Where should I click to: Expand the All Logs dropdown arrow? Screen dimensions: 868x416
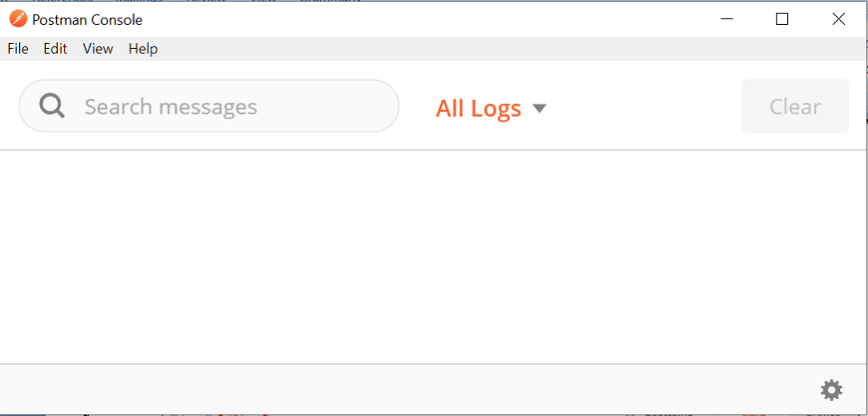pyautogui.click(x=539, y=108)
